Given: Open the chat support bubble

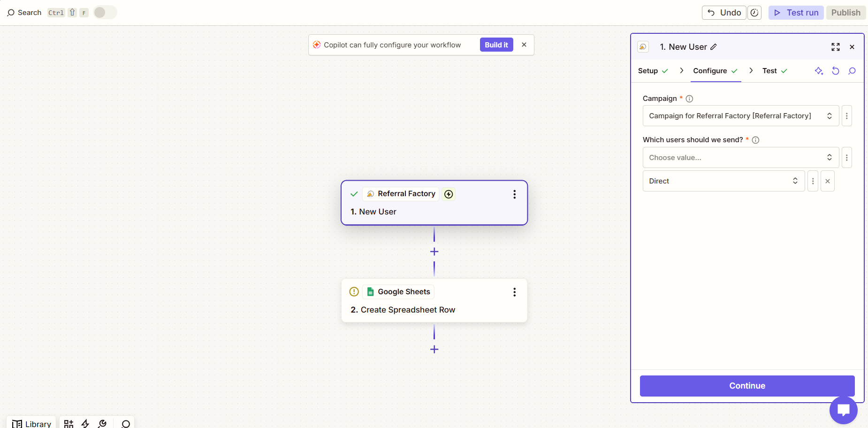Looking at the screenshot, I should point(843,410).
